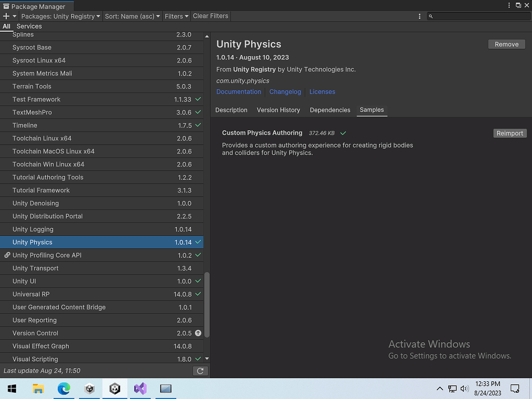Open the Filters dropdown
The image size is (532, 399).
pyautogui.click(x=176, y=16)
